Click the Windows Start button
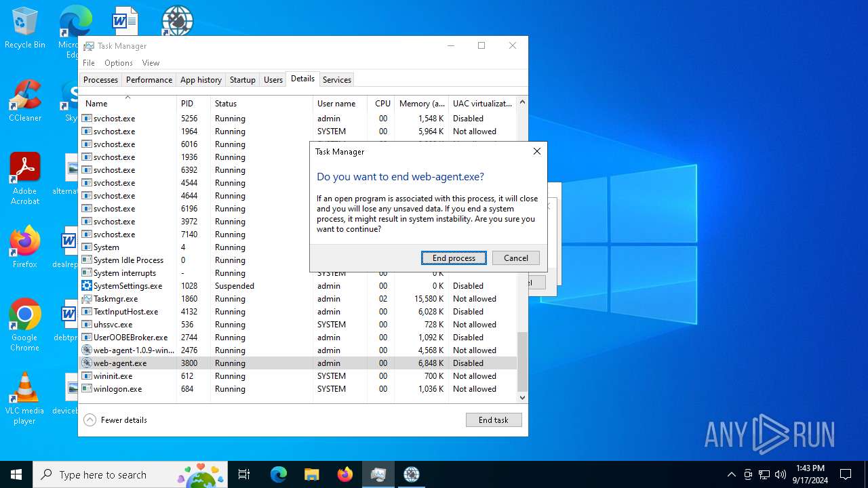This screenshot has width=868, height=488. (16, 474)
